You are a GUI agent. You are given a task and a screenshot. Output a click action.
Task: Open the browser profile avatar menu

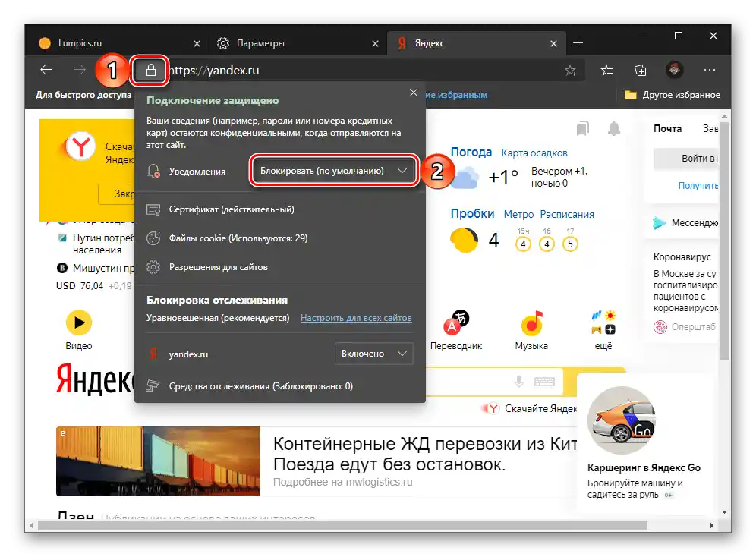click(675, 69)
